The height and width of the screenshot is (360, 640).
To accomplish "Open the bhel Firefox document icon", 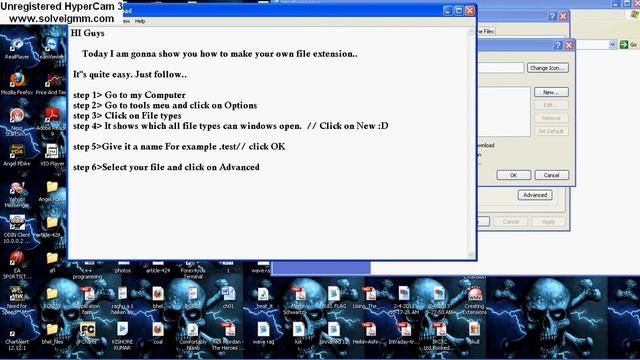I will [x=158, y=294].
